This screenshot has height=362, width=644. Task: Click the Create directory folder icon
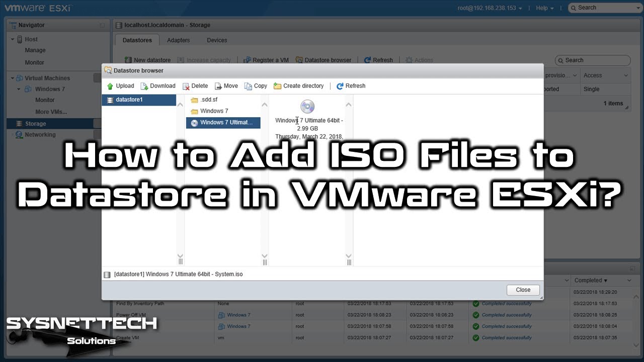[x=277, y=86]
